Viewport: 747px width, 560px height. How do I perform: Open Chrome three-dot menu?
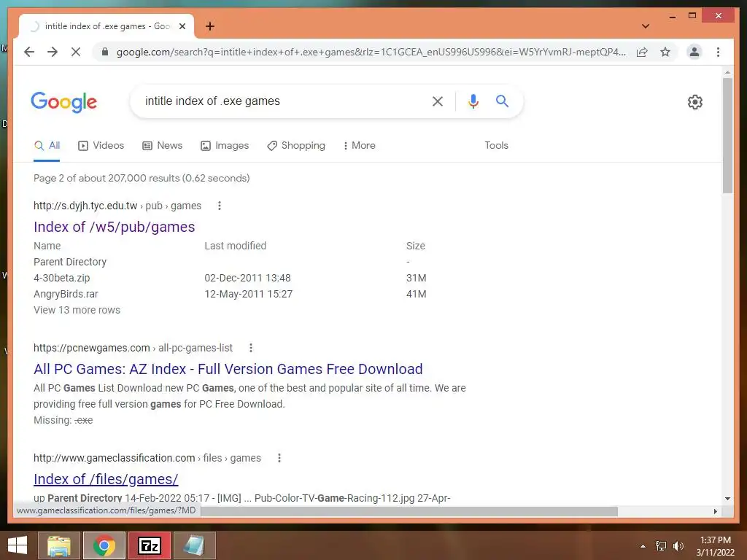pyautogui.click(x=718, y=52)
